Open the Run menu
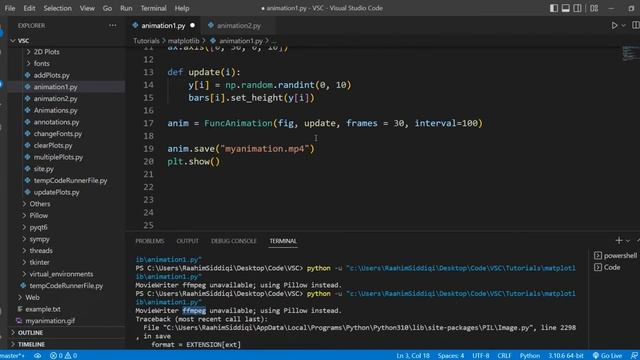The image size is (640, 360). click(126, 8)
